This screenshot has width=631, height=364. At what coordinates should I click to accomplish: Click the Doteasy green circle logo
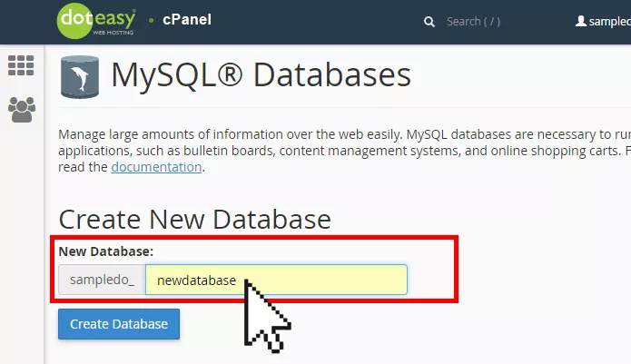point(74,21)
